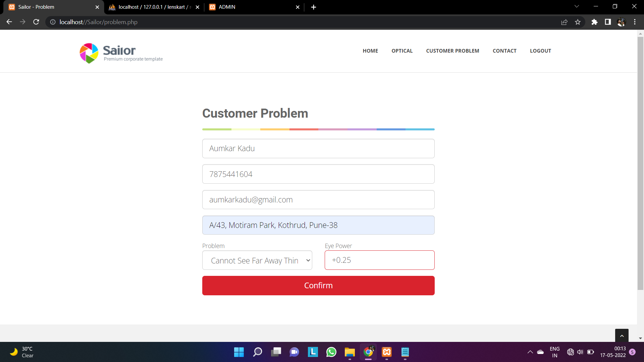Go back with the browser back arrow
Viewport: 644px width, 362px height.
point(9,22)
